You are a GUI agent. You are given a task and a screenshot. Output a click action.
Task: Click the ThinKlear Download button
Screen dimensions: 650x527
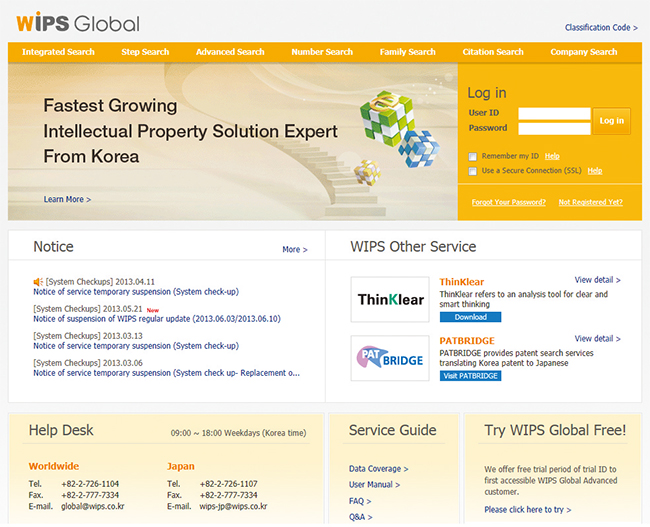point(470,317)
